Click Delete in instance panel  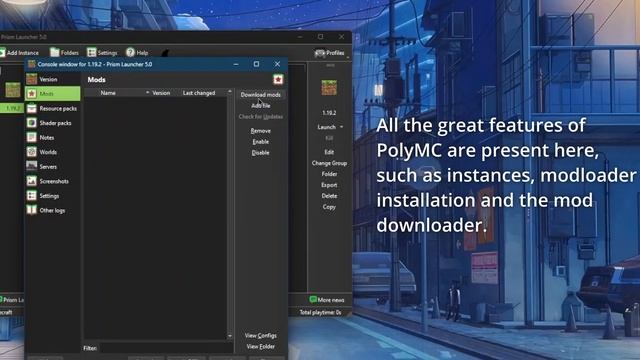pos(329,196)
